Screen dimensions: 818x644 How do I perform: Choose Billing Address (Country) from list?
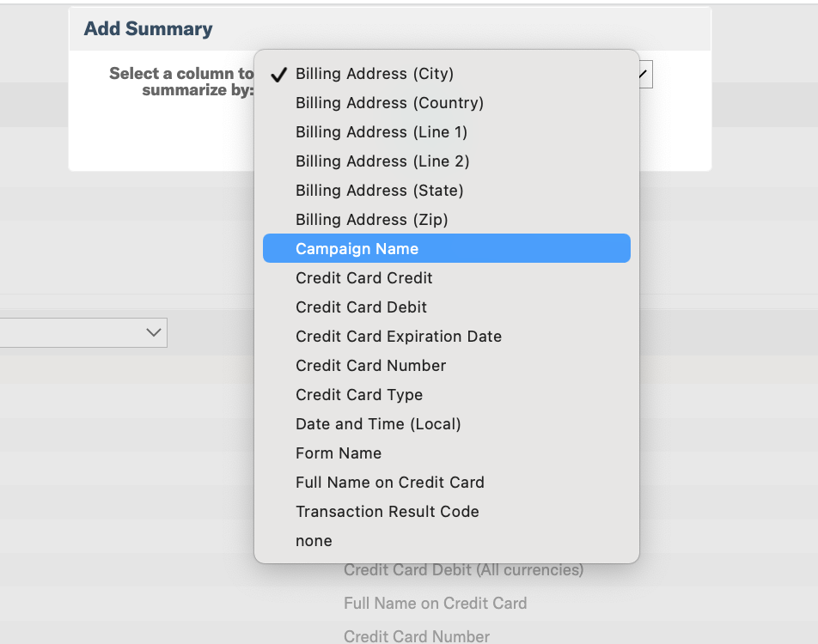click(447, 103)
